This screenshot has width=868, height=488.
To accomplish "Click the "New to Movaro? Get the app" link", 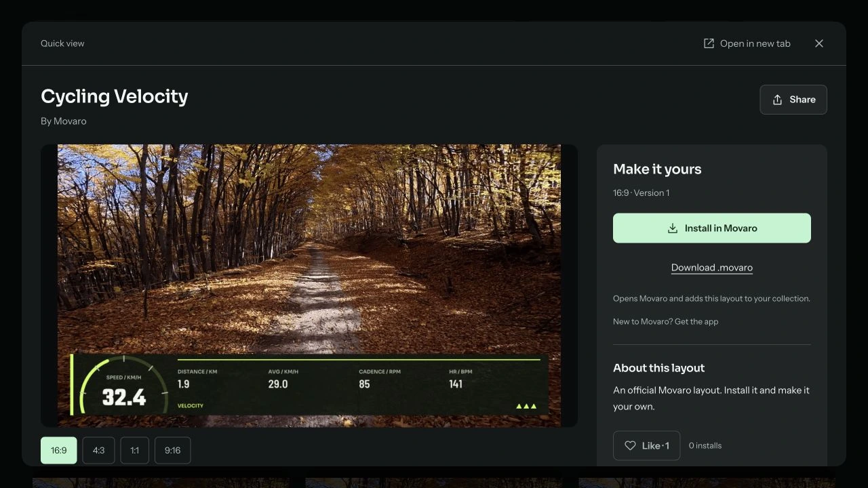I will pos(665,321).
